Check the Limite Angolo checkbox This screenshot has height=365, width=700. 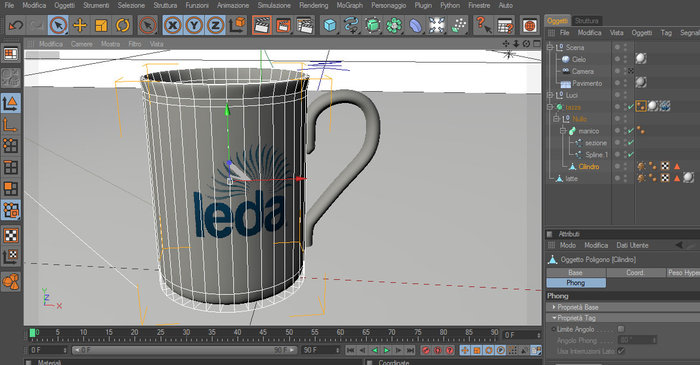621,329
